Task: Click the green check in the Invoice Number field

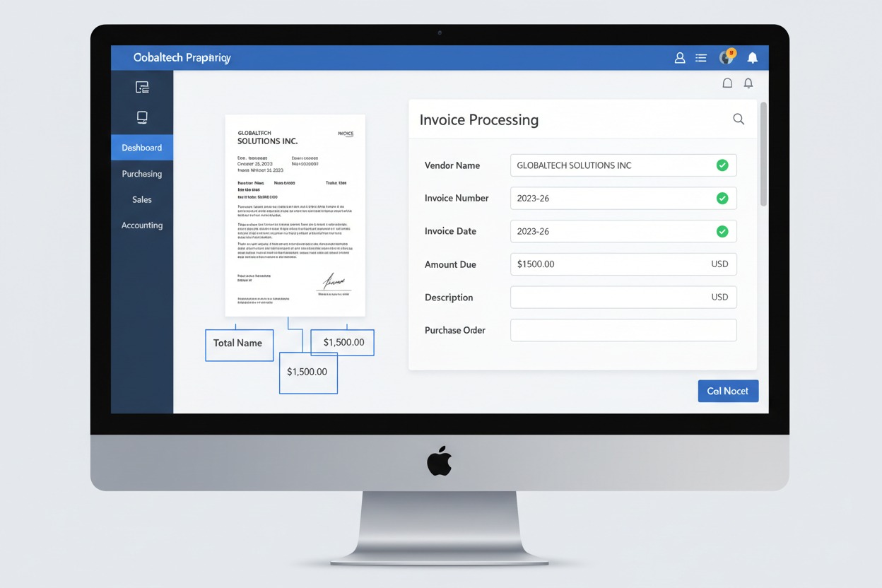Action: (722, 199)
